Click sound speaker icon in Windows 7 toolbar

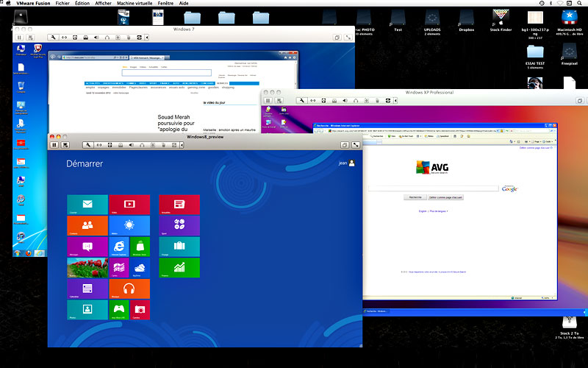[x=96, y=38]
